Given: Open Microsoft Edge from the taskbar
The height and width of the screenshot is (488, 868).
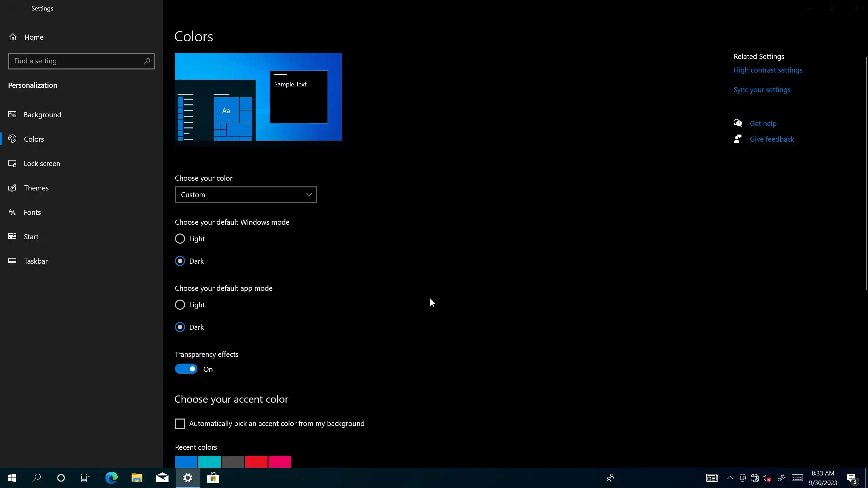Looking at the screenshot, I should (111, 478).
